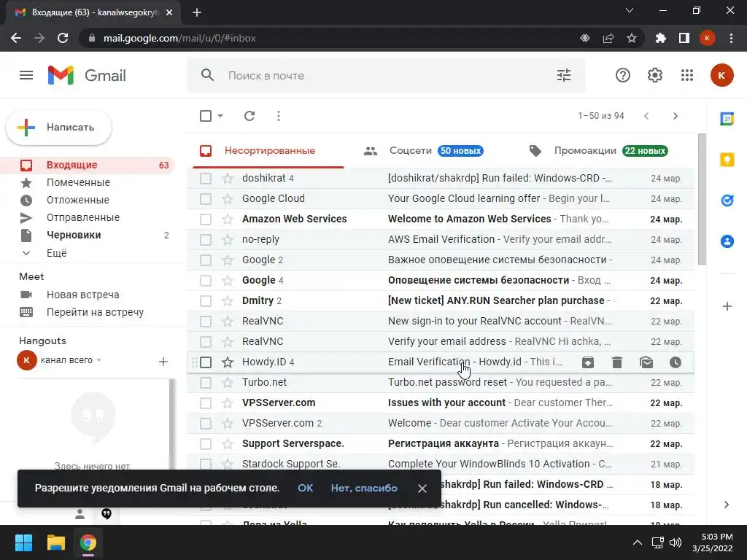Open Google Keep side panel
The width and height of the screenshot is (747, 560).
pyautogui.click(x=727, y=160)
